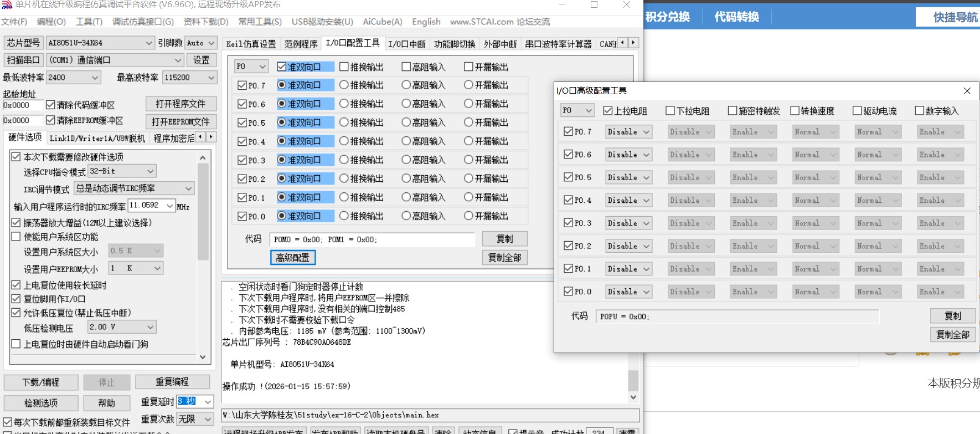
Task: Click the hex file path field
Action: point(430,415)
